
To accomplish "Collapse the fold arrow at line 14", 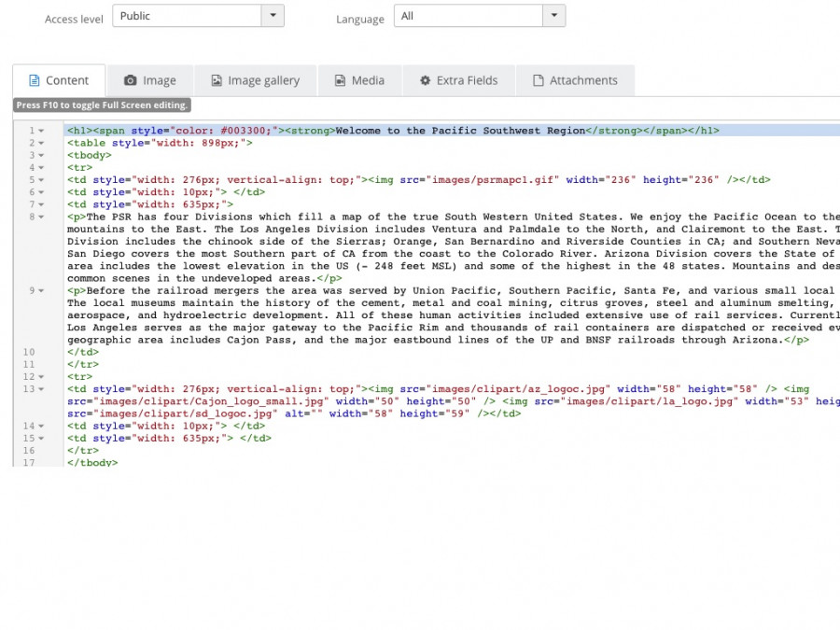I will [41, 427].
